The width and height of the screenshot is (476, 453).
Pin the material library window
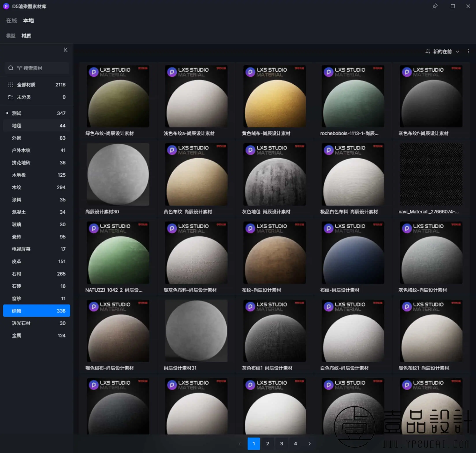point(435,6)
